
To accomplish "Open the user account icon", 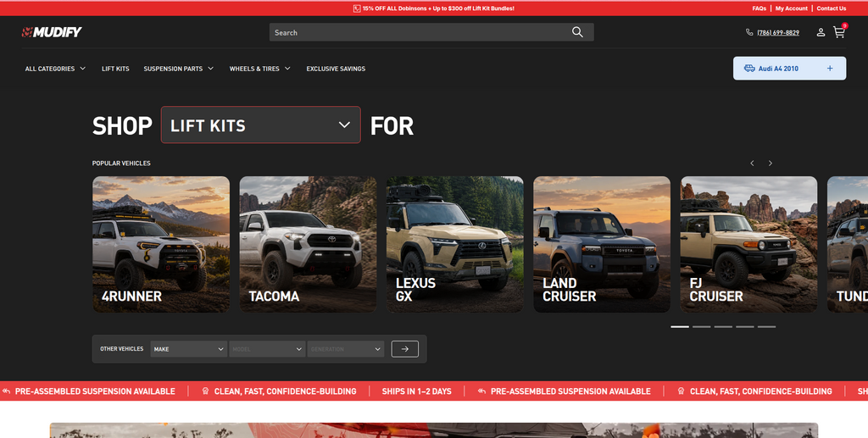I will pos(821,33).
